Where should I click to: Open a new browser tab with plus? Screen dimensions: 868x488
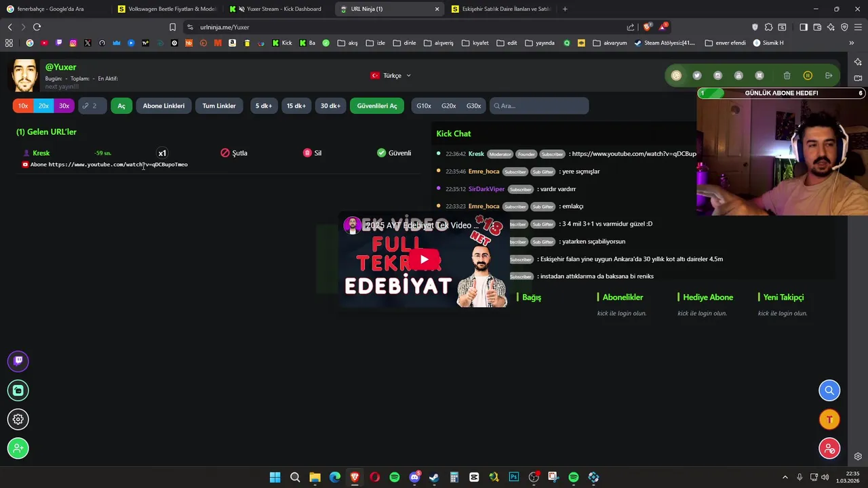(x=565, y=9)
